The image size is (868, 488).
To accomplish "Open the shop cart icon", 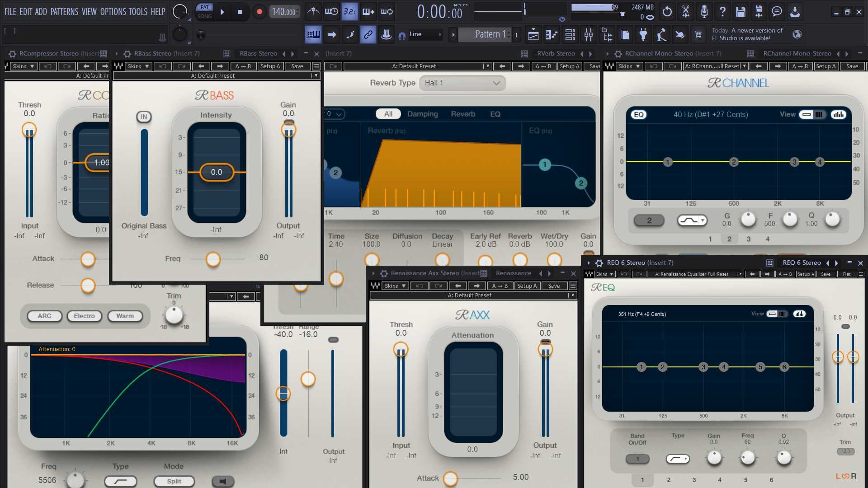I will (698, 34).
